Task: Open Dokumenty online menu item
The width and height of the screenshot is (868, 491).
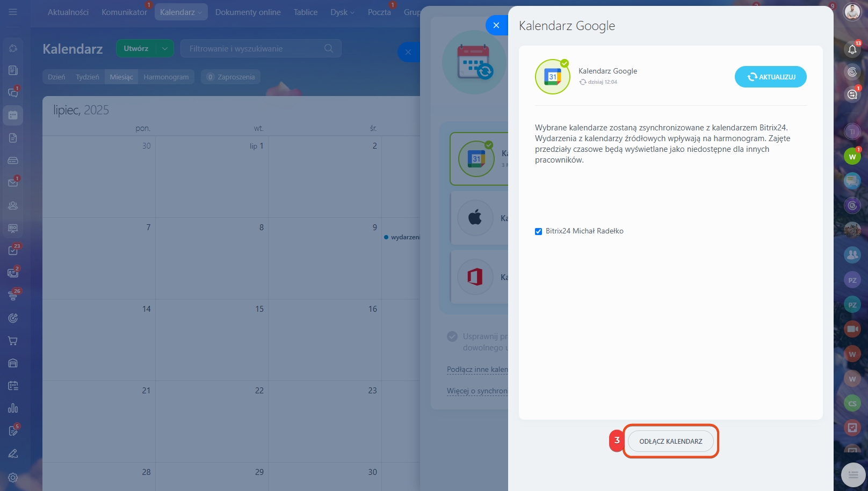Action: click(x=248, y=12)
